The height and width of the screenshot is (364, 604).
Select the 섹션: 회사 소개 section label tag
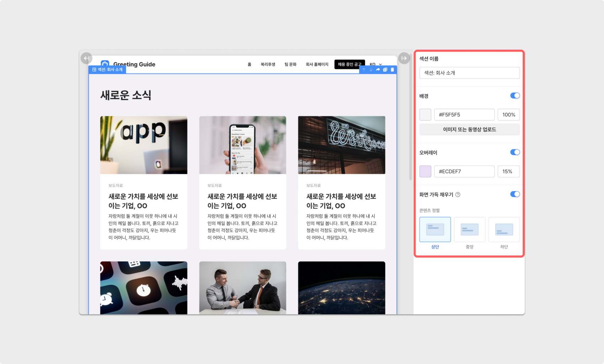coord(107,70)
